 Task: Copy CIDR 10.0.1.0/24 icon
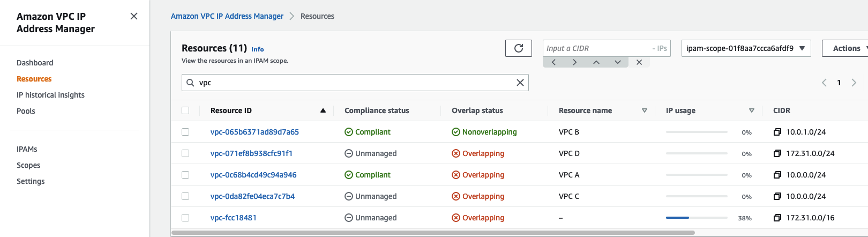pos(777,132)
